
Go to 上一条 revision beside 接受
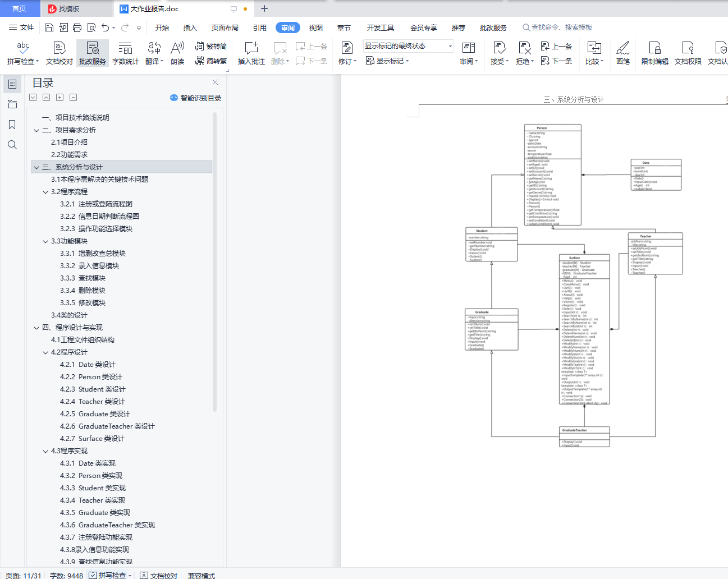click(556, 47)
